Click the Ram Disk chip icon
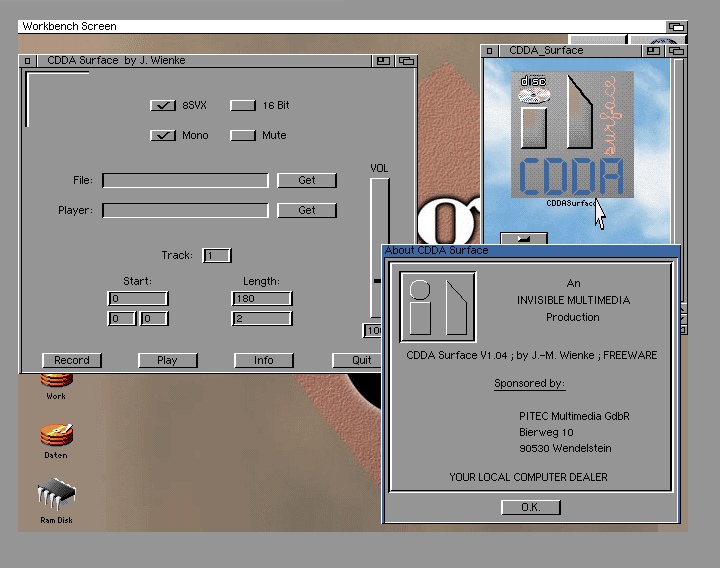The image size is (720, 568). coord(56,495)
